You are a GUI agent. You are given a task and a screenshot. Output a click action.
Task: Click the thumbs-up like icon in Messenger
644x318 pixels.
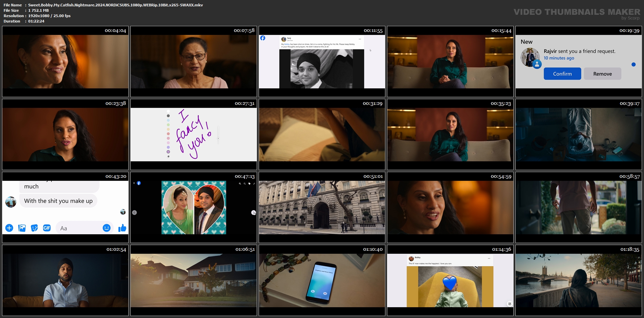(122, 228)
